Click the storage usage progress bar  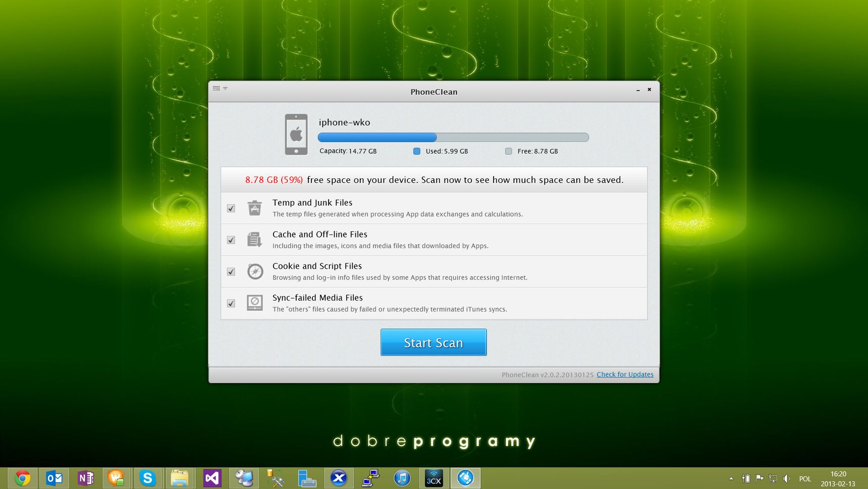pyautogui.click(x=453, y=137)
